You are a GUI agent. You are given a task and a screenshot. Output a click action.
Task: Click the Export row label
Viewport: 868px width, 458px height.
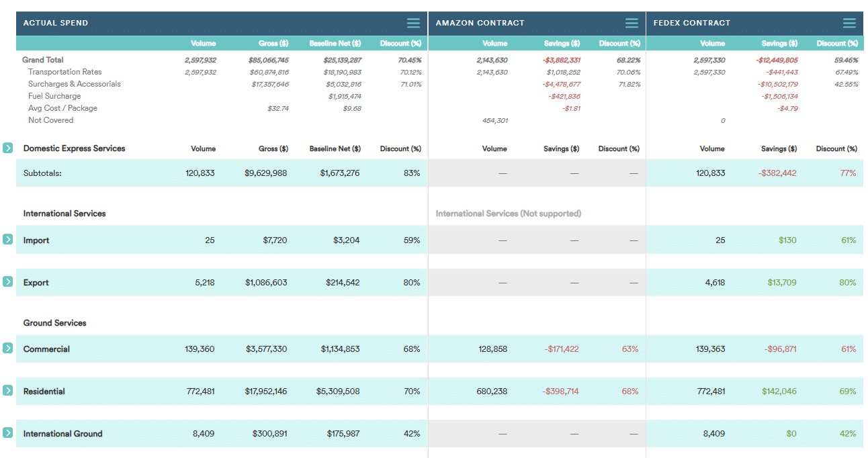36,283
